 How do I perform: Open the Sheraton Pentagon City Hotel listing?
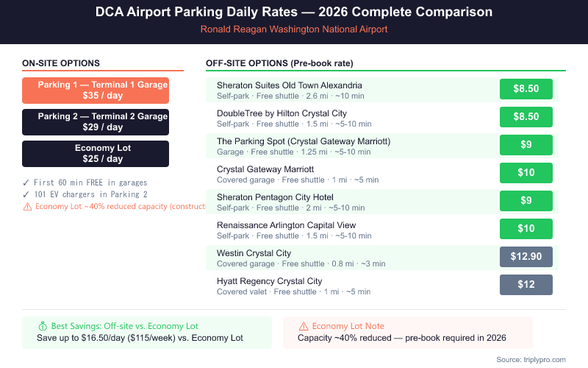(275, 197)
